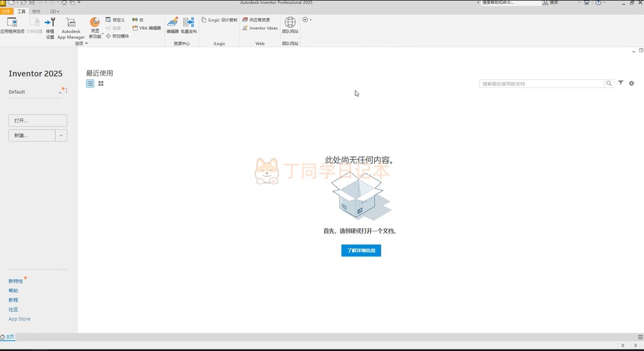Expand the arrow next to 新建 button

click(x=61, y=135)
